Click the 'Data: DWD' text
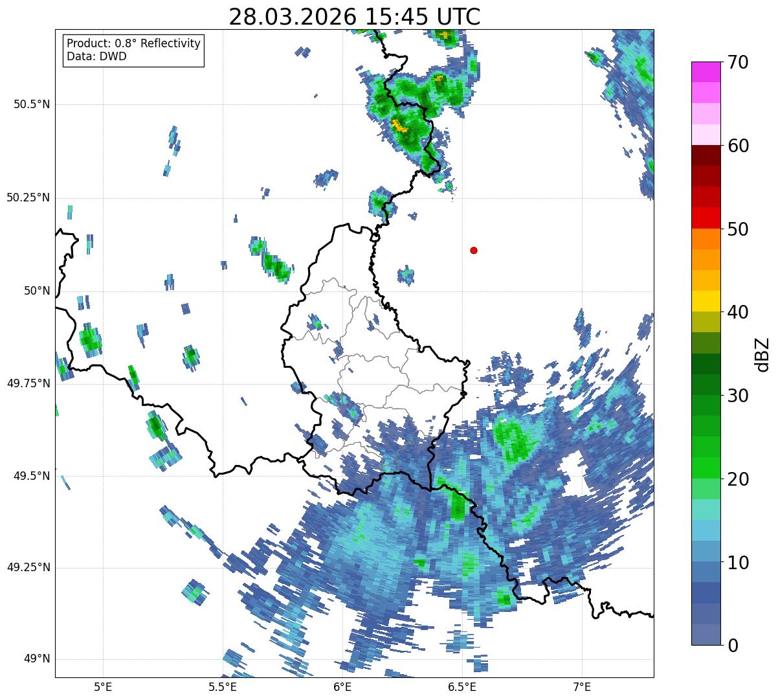778x700 pixels. (x=96, y=56)
